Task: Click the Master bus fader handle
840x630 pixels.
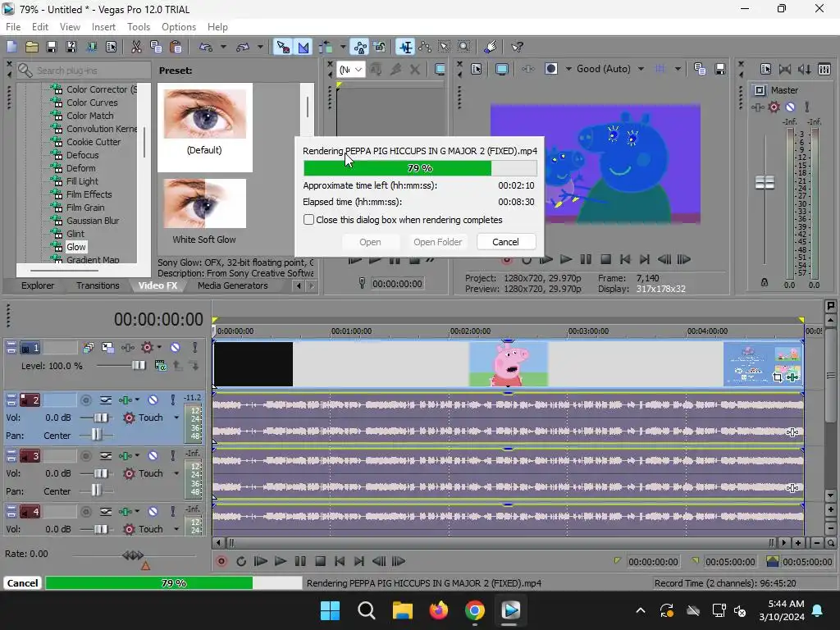Action: point(765,183)
